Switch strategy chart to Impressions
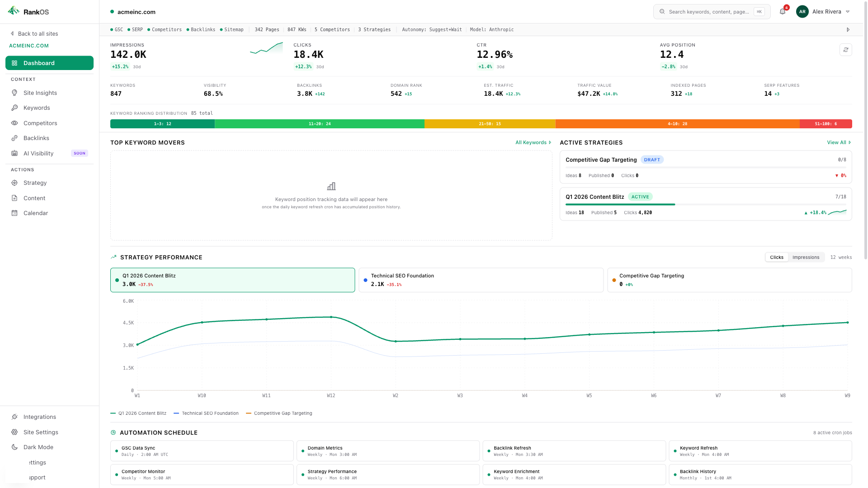Image resolution: width=868 pixels, height=488 pixels. (x=806, y=257)
